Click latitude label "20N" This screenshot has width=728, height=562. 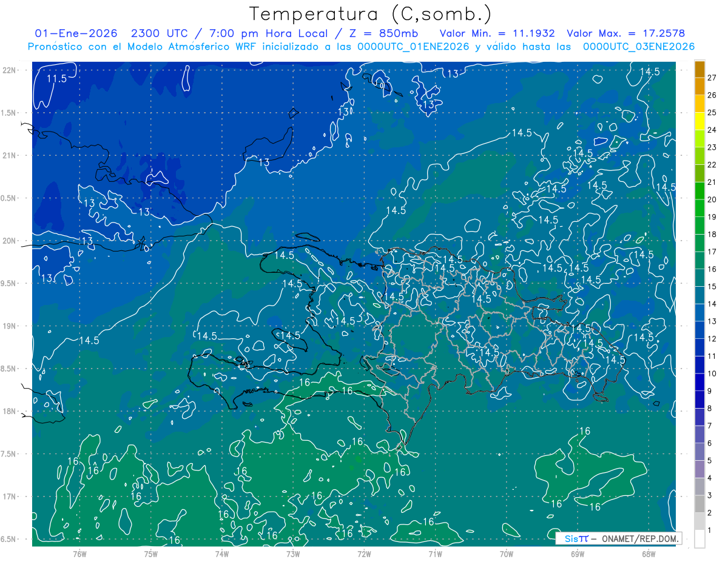[9, 241]
